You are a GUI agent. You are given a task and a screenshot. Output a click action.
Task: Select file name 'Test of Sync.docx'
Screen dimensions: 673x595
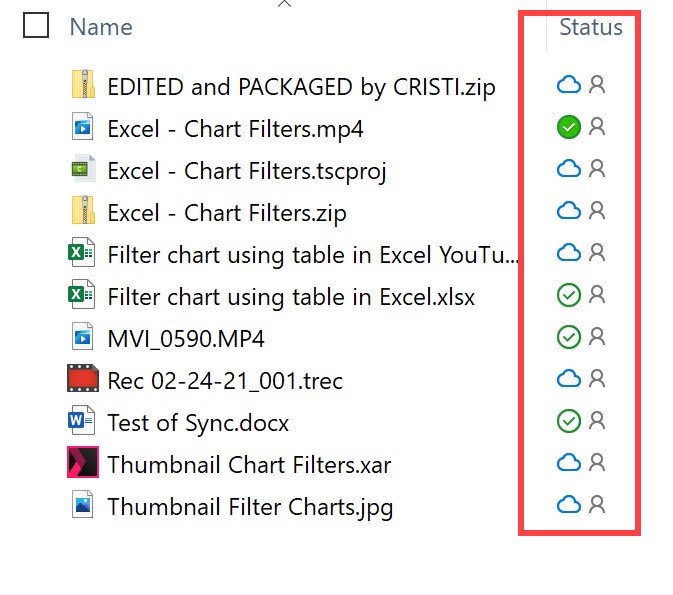pyautogui.click(x=198, y=423)
